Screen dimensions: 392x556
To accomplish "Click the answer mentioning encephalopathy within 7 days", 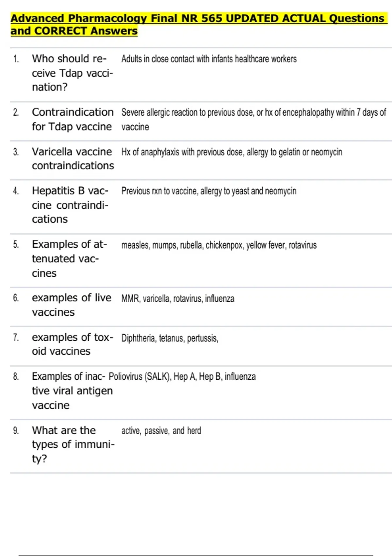I will pos(254,119).
